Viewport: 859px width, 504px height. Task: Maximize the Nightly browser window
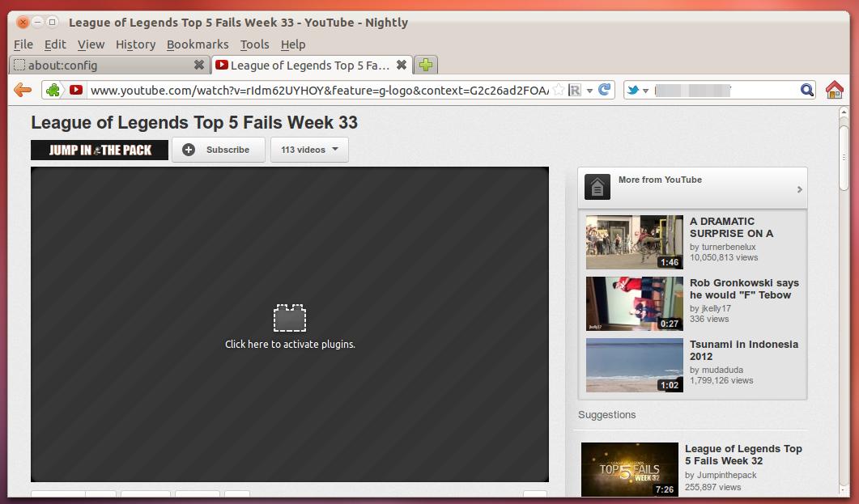(52, 23)
